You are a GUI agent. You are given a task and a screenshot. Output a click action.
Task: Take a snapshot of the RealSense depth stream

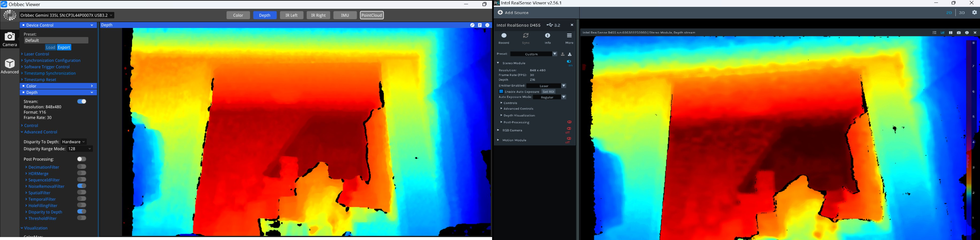(x=959, y=33)
